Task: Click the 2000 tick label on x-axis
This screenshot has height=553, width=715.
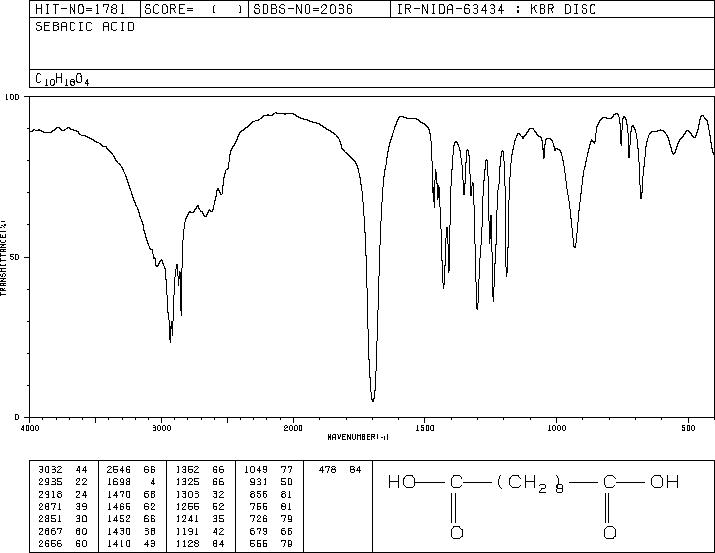Action: tap(293, 428)
